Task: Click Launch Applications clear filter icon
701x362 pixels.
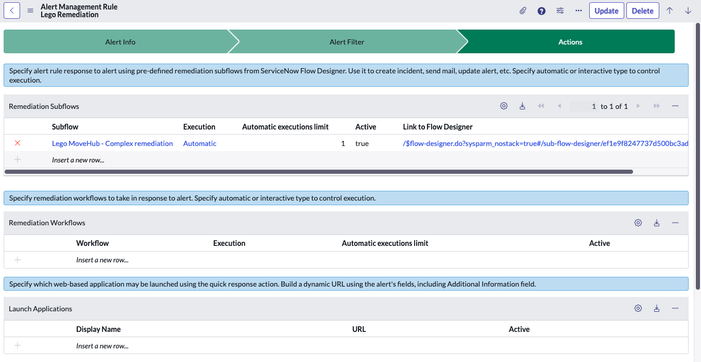Action: pyautogui.click(x=656, y=308)
